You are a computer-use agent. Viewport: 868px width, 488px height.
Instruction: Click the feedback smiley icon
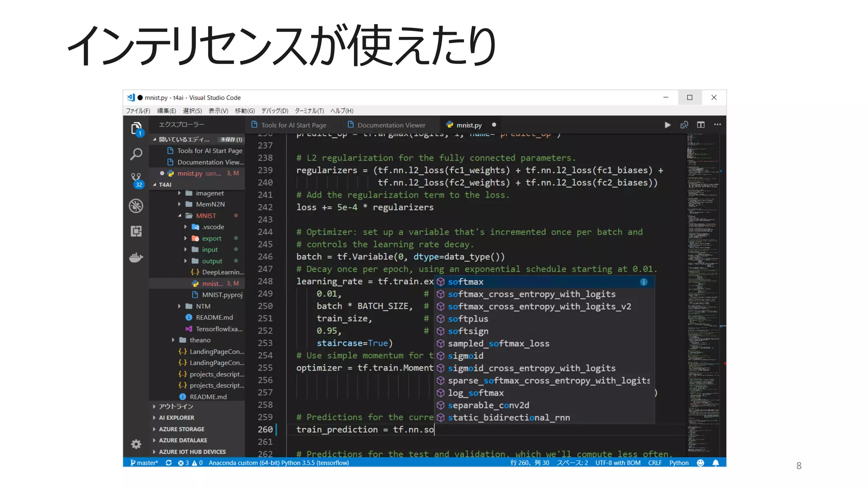(700, 463)
